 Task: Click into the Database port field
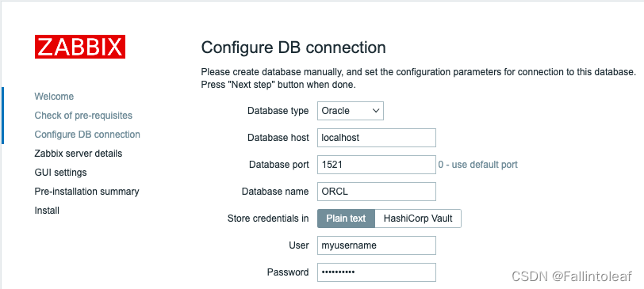377,165
